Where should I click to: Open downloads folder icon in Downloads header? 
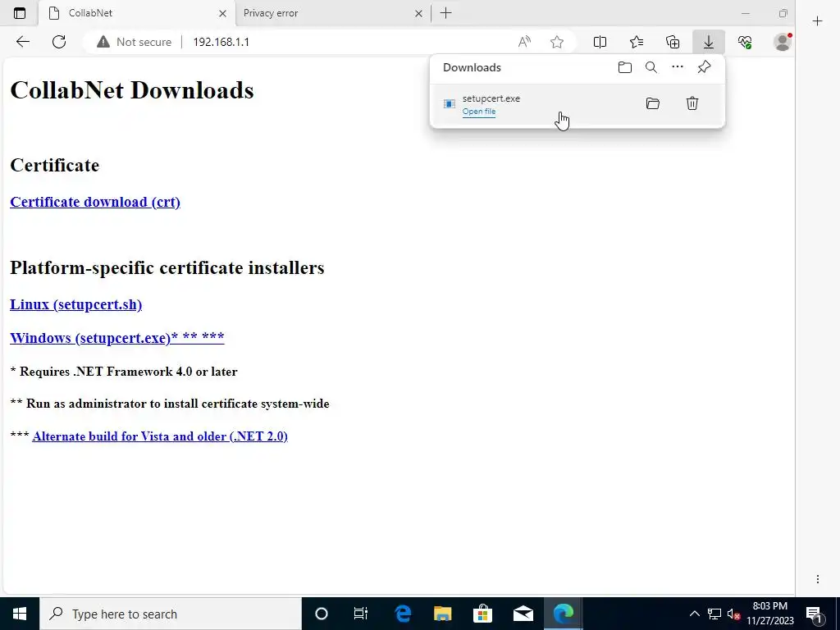(624, 67)
